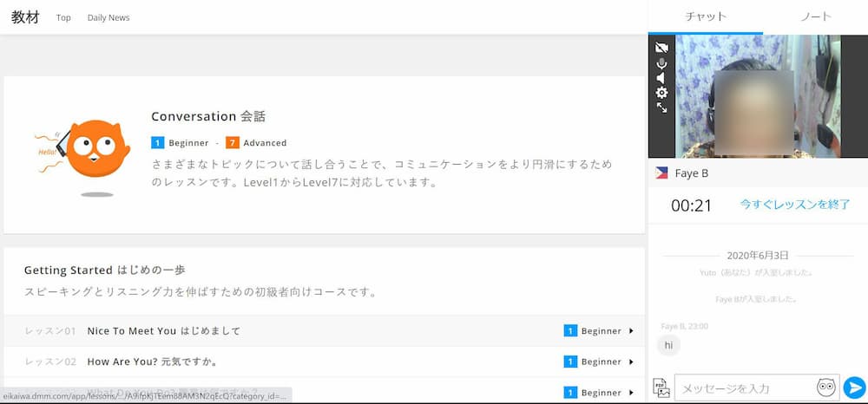Screen dimensions: 868x404
Task: Click the Conversation course description text
Action: tap(382, 173)
